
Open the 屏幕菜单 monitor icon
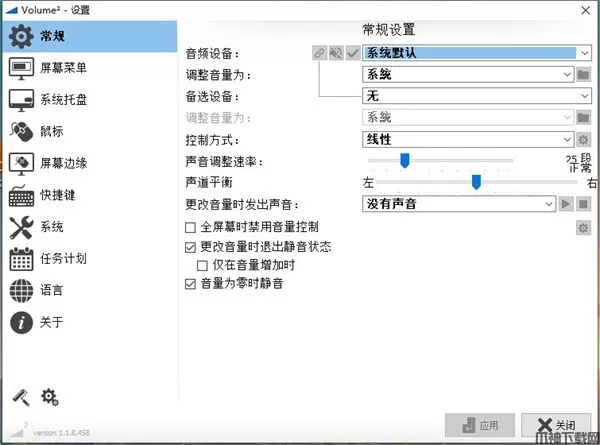pos(21,68)
